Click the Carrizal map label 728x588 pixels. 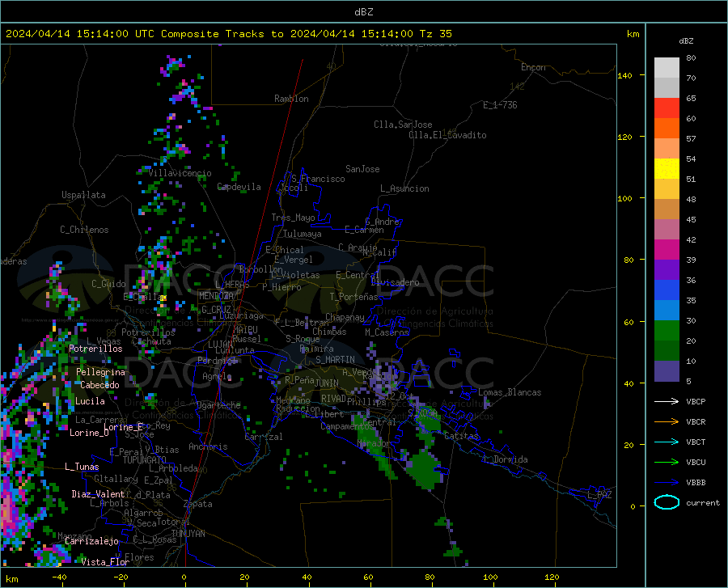pyautogui.click(x=263, y=437)
